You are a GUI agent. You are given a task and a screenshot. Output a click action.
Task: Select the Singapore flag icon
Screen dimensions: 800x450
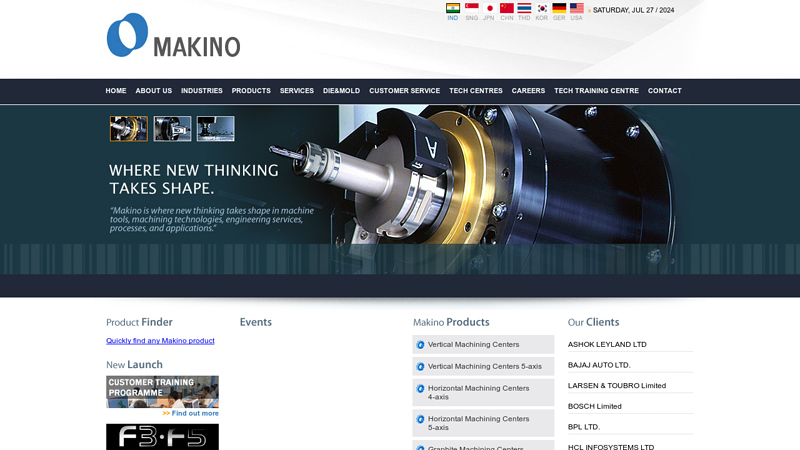pyautogui.click(x=471, y=8)
